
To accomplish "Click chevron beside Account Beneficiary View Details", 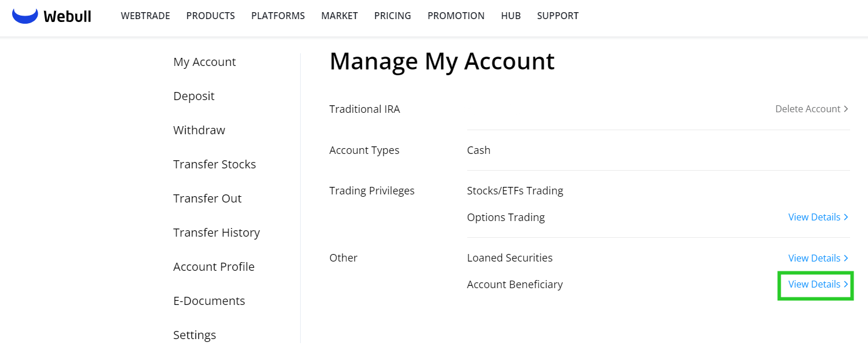I will click(846, 284).
